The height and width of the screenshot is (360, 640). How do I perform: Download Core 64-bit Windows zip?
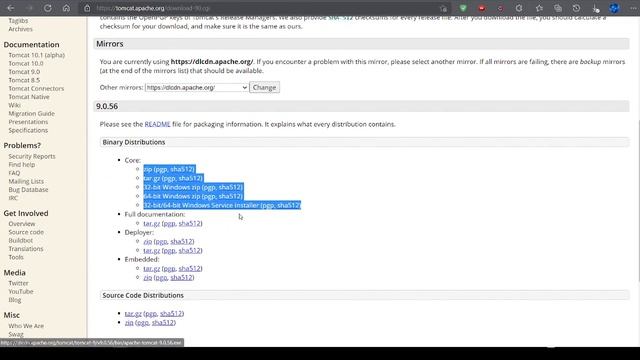click(172, 196)
